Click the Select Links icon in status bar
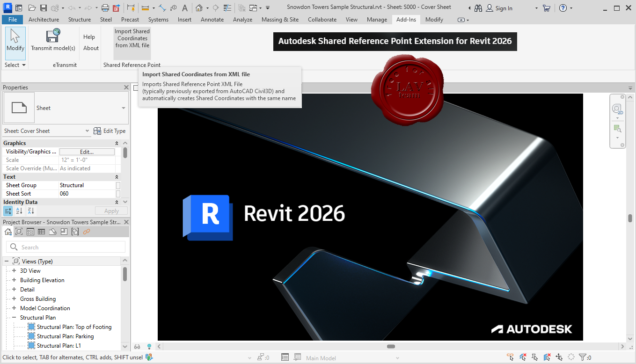Screen dimensions: 636x364 click(x=511, y=357)
